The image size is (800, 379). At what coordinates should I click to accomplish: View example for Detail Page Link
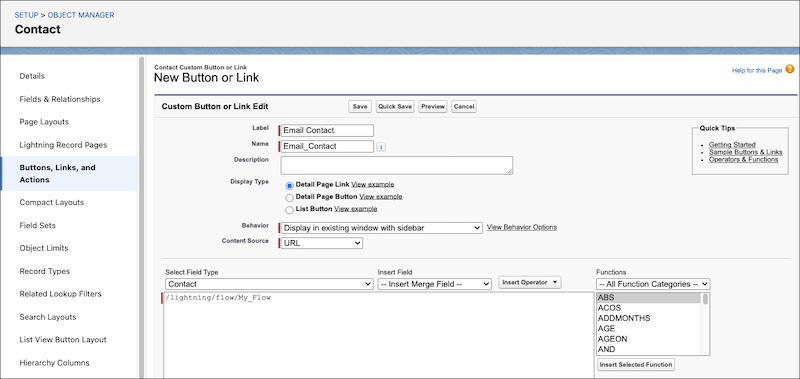(372, 184)
